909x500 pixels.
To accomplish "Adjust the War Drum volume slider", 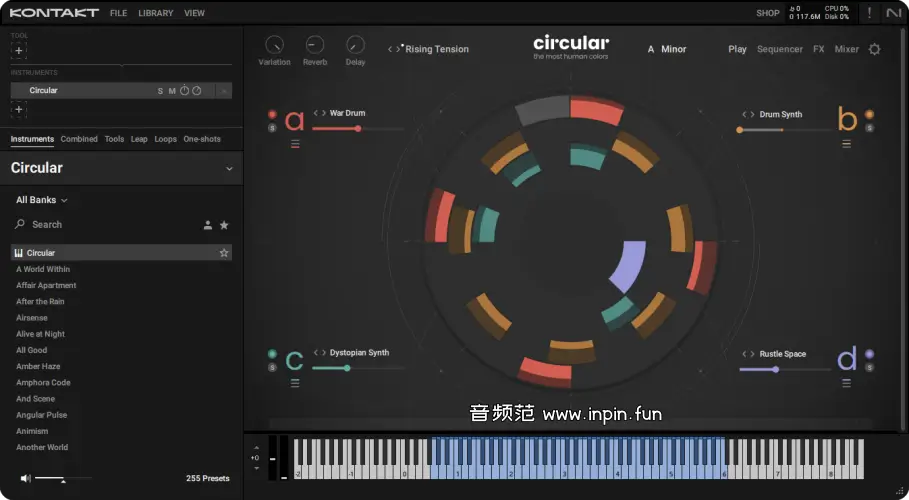I will pos(358,128).
